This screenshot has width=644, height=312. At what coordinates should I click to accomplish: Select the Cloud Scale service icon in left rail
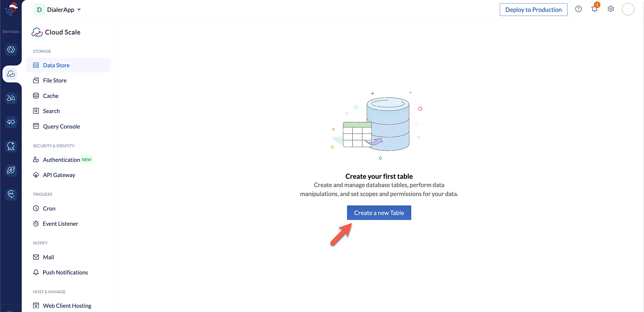(11, 74)
